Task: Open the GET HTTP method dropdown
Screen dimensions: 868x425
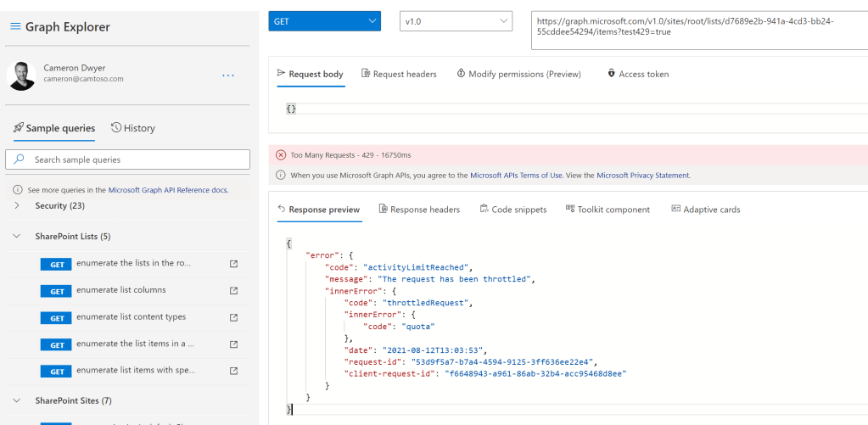Action: coord(324,21)
